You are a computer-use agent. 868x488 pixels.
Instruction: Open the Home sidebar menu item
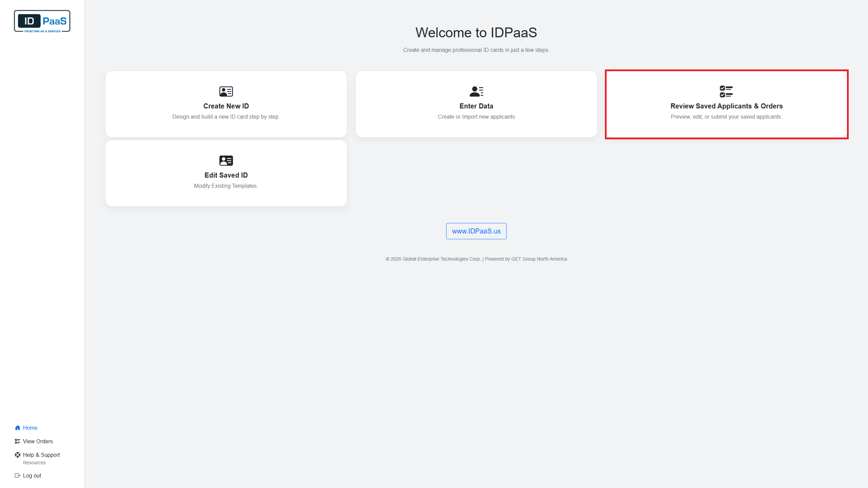(x=30, y=428)
